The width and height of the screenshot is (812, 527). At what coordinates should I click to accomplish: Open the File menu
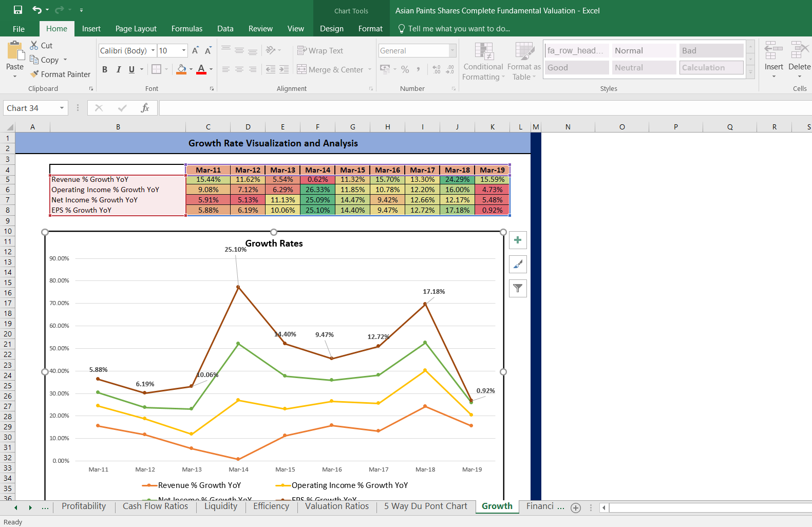point(19,29)
